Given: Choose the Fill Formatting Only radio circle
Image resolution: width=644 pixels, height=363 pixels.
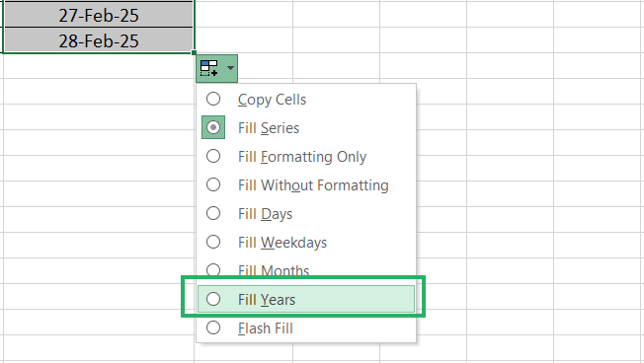Looking at the screenshot, I should (x=213, y=156).
